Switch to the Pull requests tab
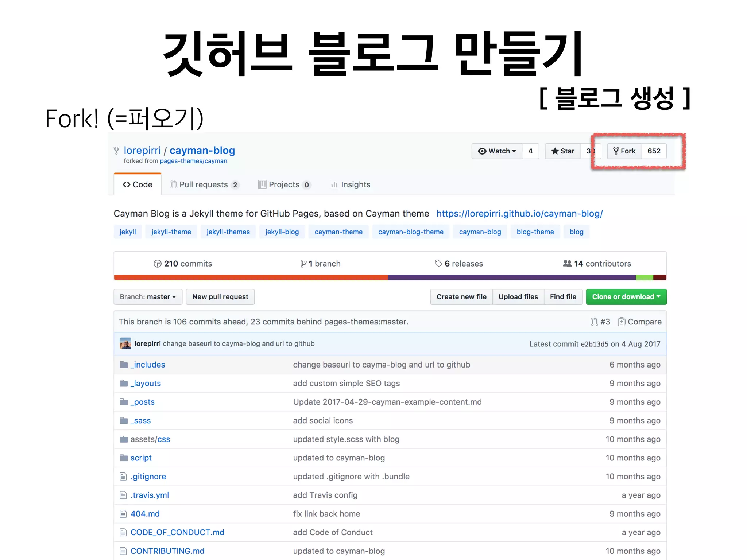Image resolution: width=747 pixels, height=560 pixels. coord(204,184)
